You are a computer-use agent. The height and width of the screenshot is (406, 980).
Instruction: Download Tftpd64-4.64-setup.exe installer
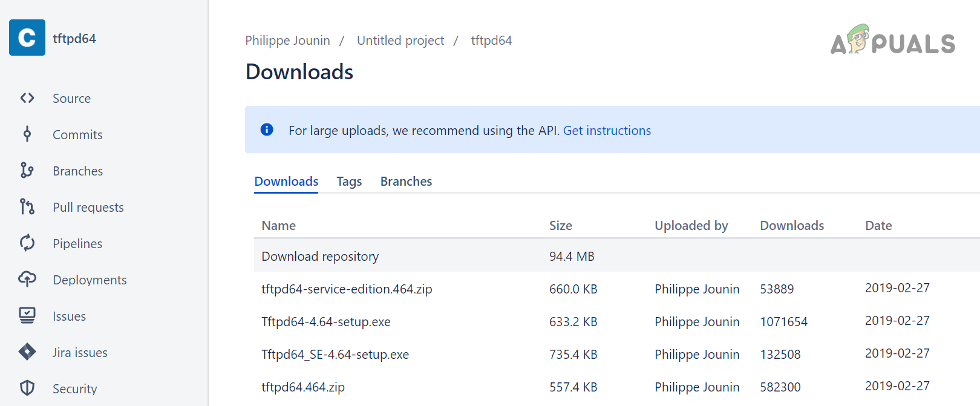point(326,322)
